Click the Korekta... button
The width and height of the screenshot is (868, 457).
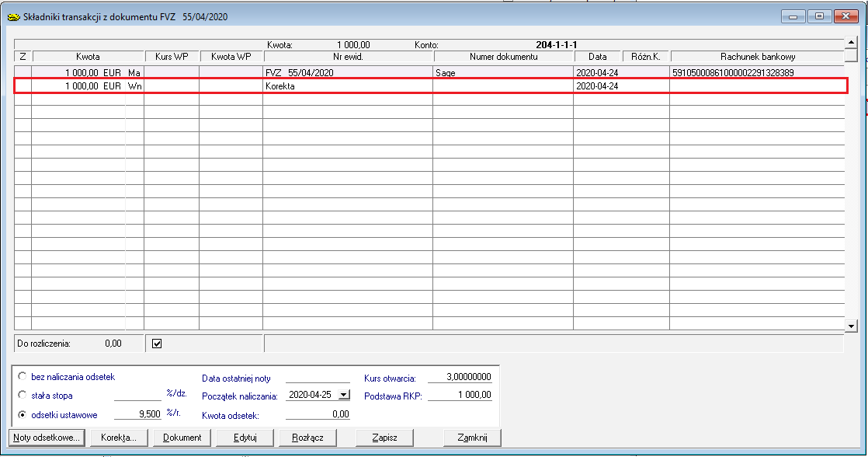(x=119, y=438)
